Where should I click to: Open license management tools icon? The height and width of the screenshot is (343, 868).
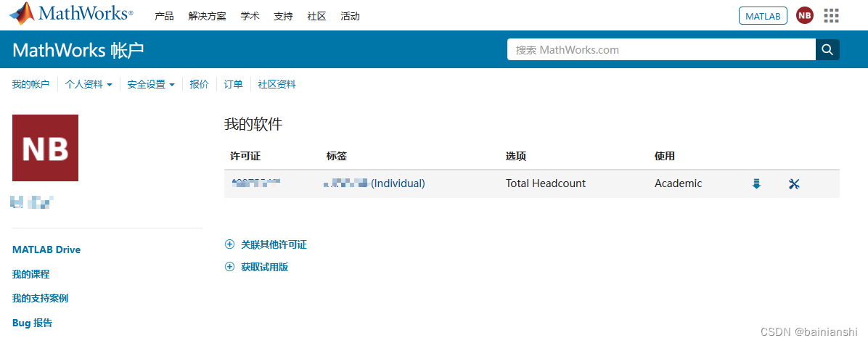tap(794, 183)
